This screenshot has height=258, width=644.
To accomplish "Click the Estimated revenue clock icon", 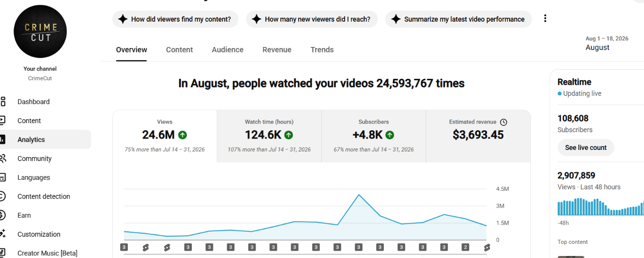I will pyautogui.click(x=504, y=122).
